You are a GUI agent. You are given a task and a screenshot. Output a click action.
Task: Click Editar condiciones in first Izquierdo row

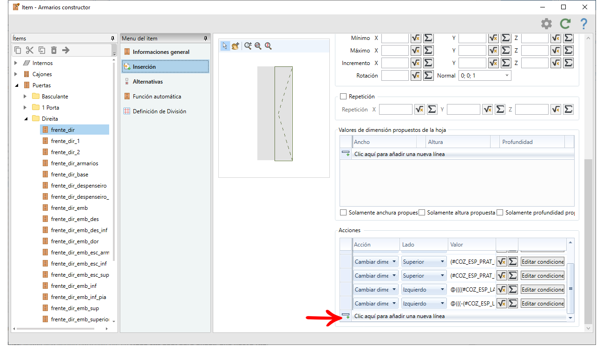tap(543, 290)
